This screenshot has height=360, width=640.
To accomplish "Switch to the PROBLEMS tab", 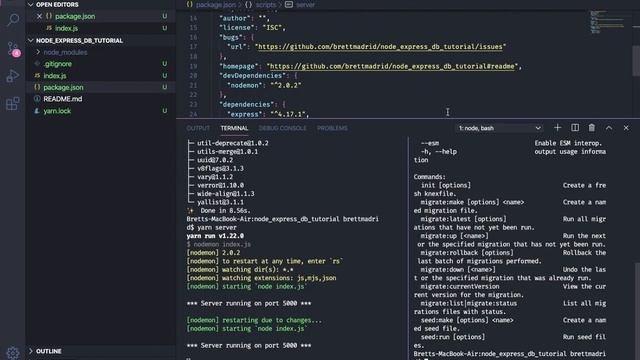I will [332, 128].
